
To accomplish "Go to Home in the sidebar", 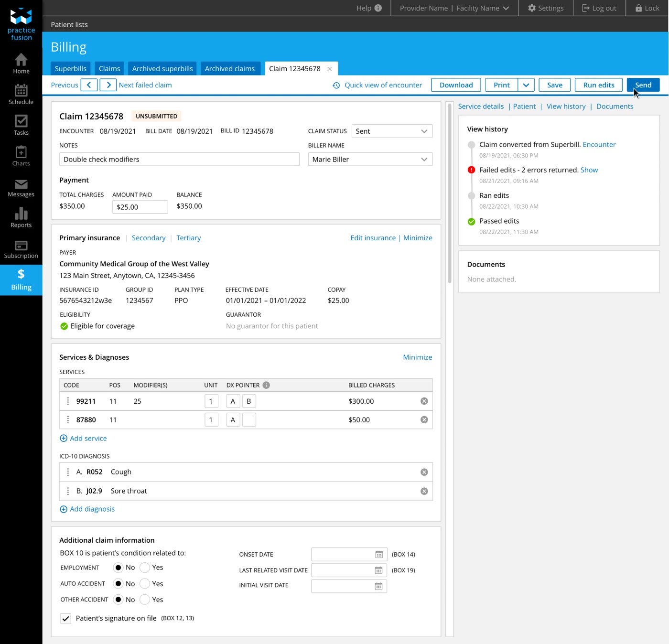I will (21, 64).
